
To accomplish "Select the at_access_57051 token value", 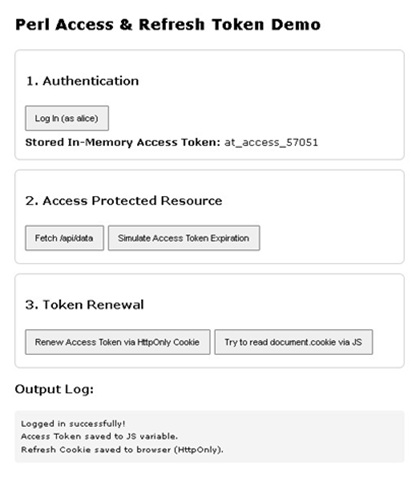I will (x=271, y=143).
